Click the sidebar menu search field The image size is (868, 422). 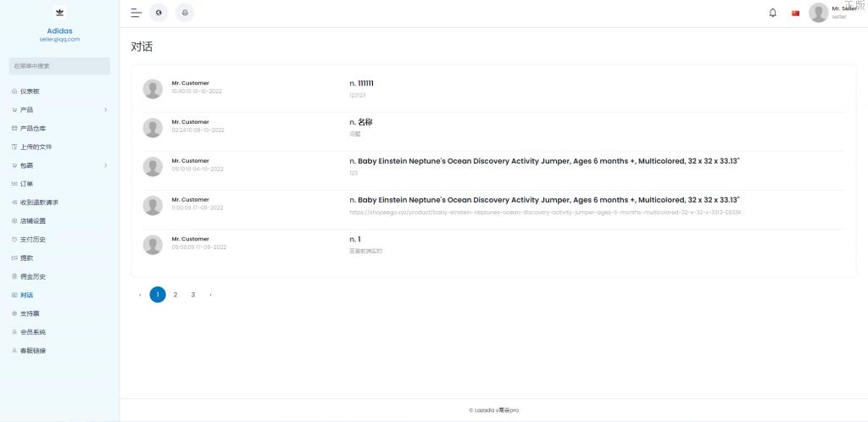pyautogui.click(x=59, y=66)
